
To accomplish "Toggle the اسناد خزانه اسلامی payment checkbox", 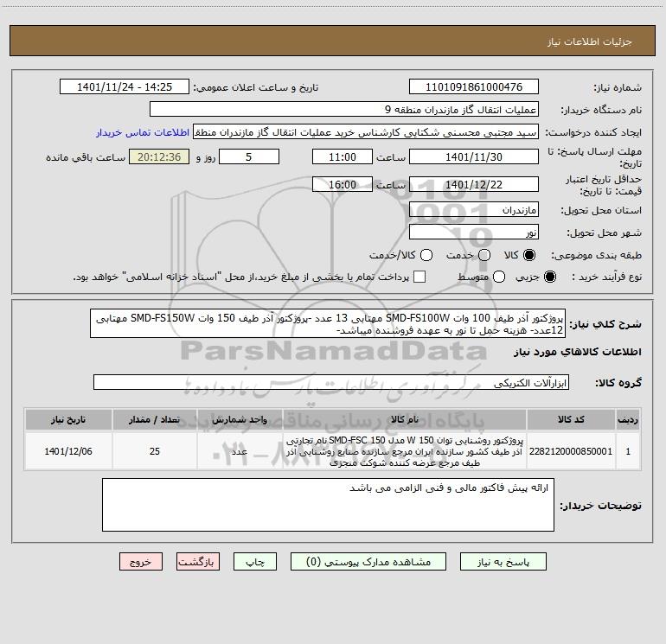I will pyautogui.click(x=419, y=277).
